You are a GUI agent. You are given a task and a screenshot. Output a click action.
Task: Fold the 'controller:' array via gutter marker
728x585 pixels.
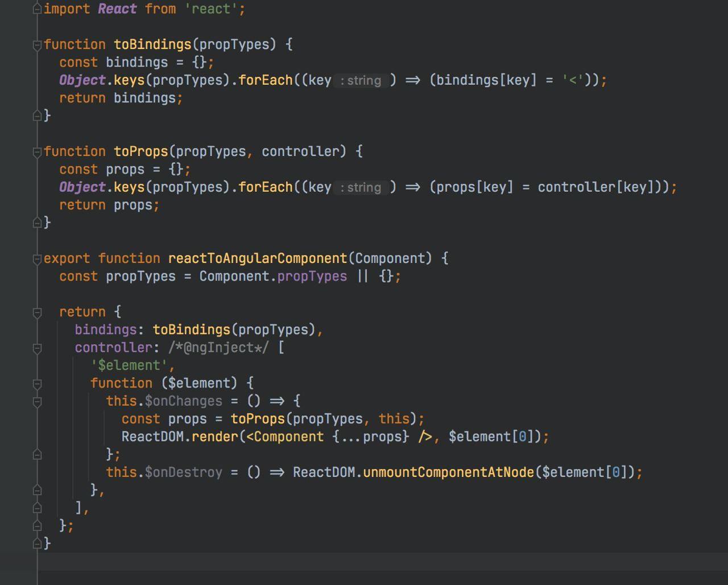pos(37,348)
